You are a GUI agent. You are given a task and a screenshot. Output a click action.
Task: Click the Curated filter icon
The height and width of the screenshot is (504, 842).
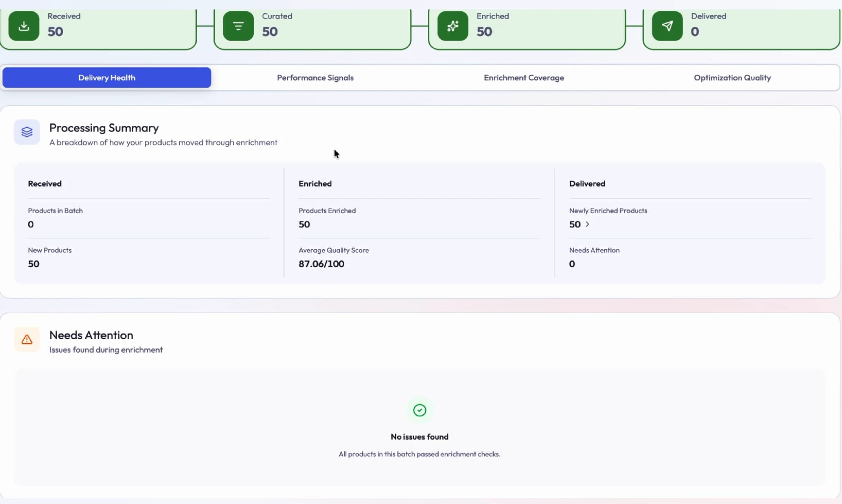(x=238, y=26)
